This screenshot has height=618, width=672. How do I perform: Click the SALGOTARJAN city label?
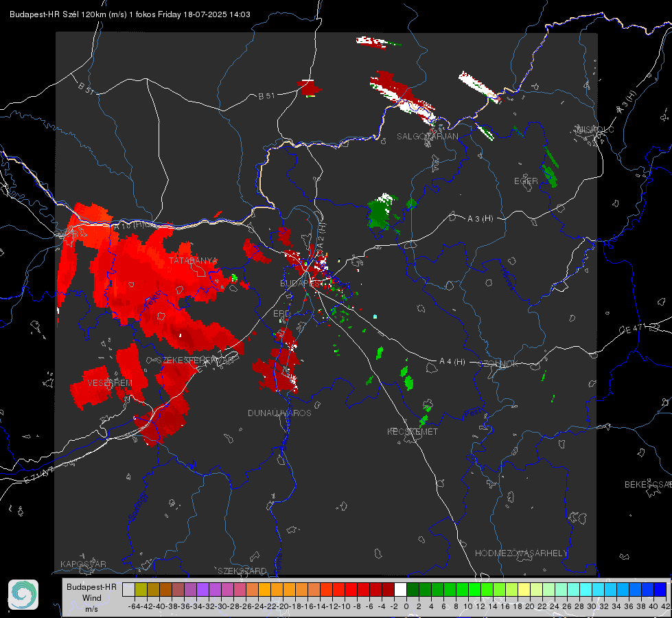coord(427,137)
